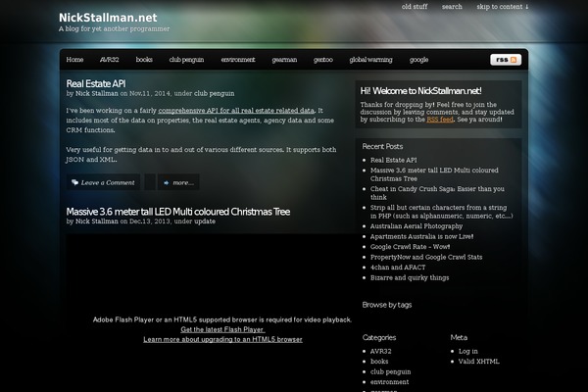
Task: Click the 'Leave a Comment' button
Action: 103,182
